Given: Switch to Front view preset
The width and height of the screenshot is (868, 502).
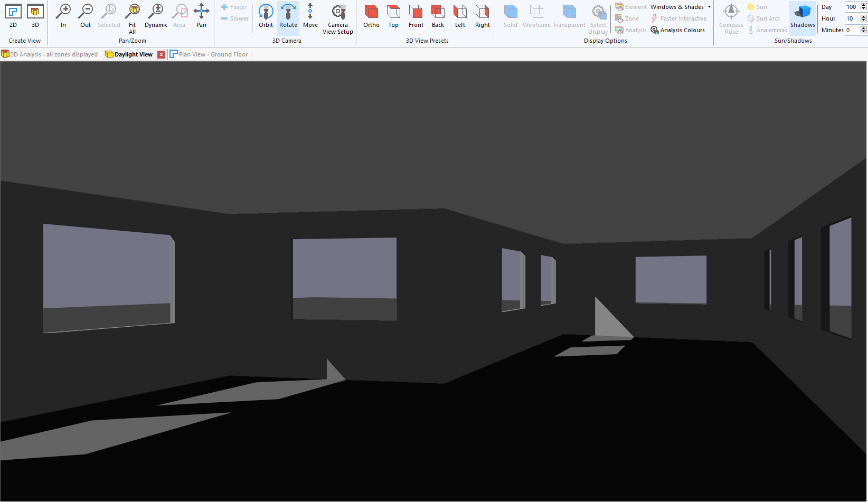Looking at the screenshot, I should click(416, 16).
